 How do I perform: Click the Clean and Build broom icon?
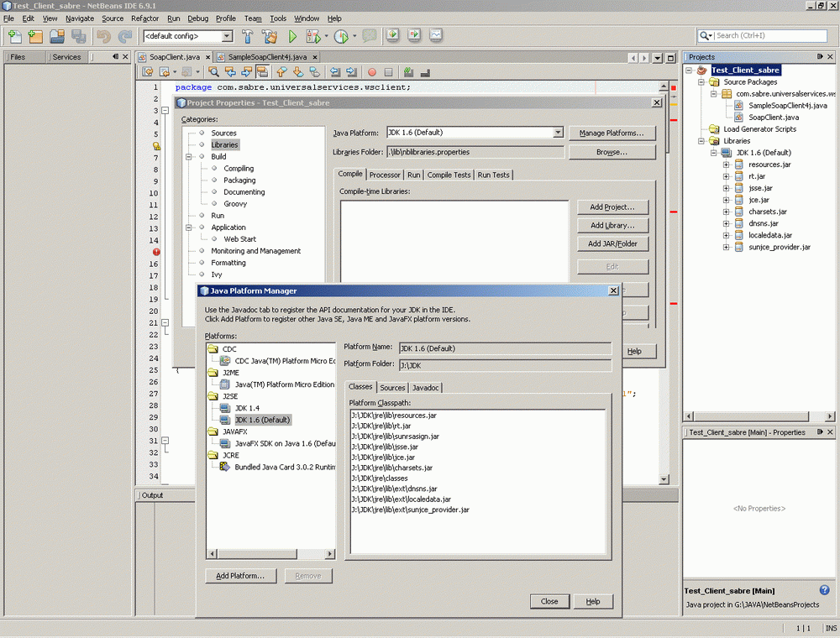pos(270,36)
